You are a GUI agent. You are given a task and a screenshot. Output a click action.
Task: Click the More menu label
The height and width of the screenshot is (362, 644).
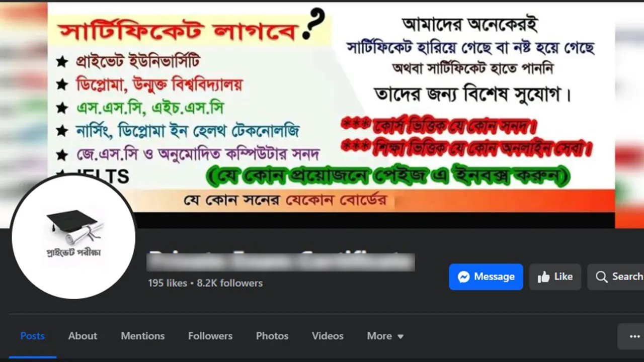coord(379,336)
